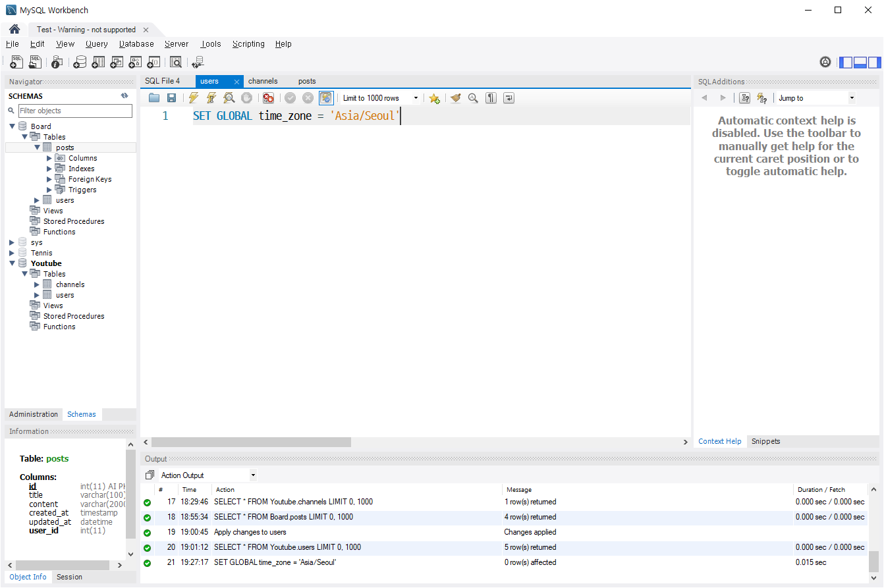Reconnect to the DBMS
This screenshot has height=588, width=884.
point(198,62)
